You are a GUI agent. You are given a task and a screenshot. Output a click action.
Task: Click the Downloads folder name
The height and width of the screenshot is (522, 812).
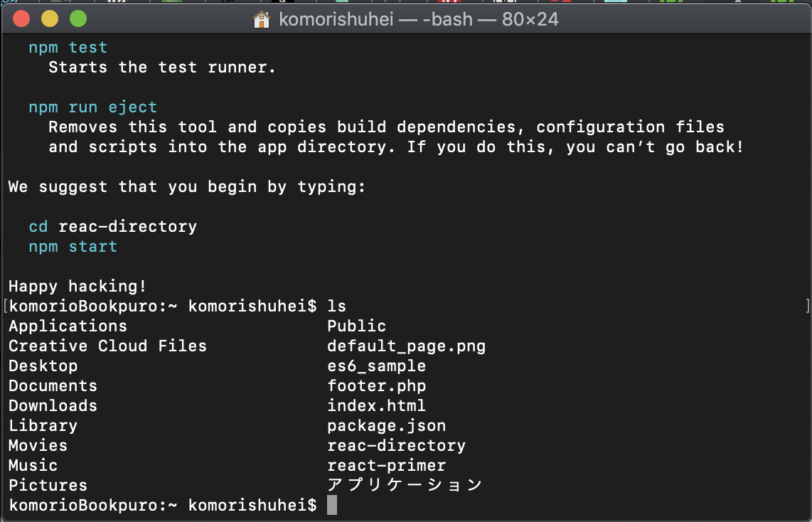[x=53, y=406]
